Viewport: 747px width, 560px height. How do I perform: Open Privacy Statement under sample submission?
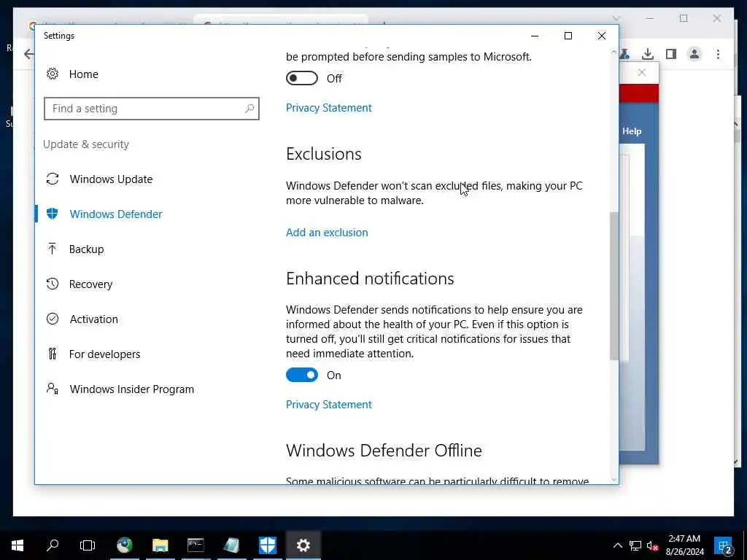pos(329,108)
